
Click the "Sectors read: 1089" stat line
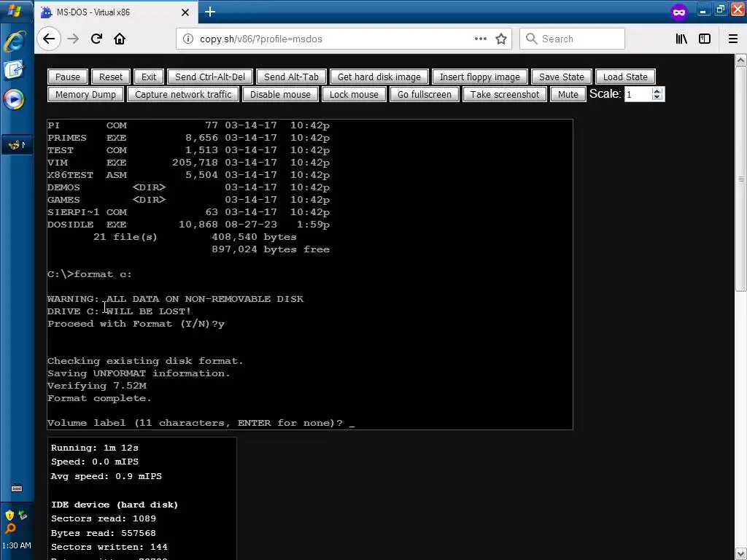pos(104,518)
